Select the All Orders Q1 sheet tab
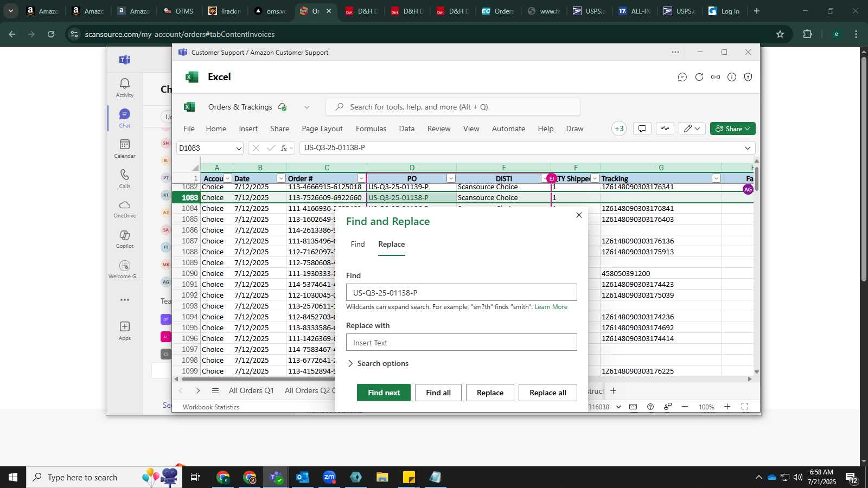868x488 pixels. 251,390
